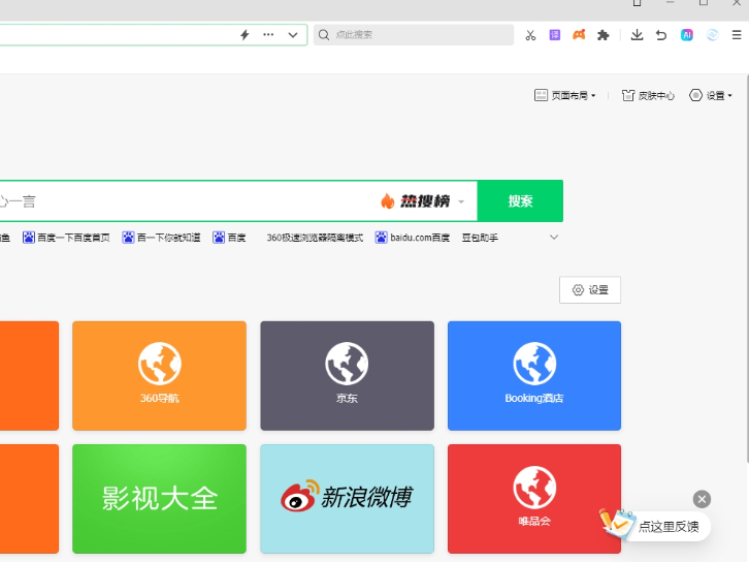
Task: Open the 百度一下百度首页 bookmark
Action: [66, 237]
